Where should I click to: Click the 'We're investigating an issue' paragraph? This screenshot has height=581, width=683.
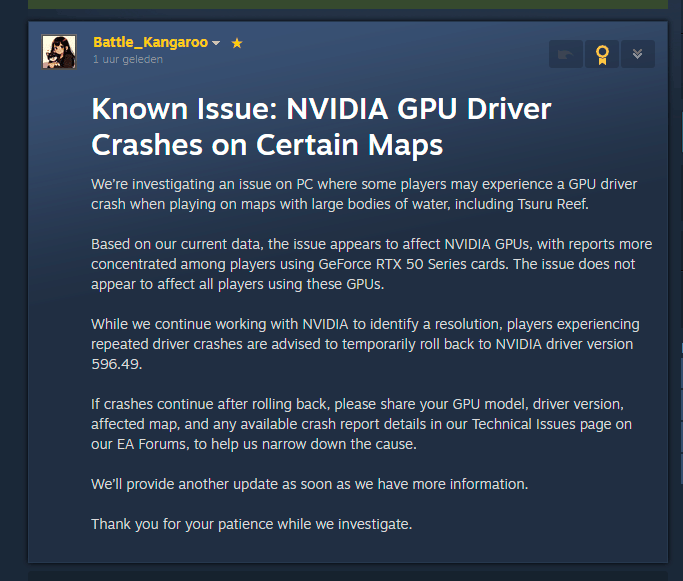click(x=364, y=194)
